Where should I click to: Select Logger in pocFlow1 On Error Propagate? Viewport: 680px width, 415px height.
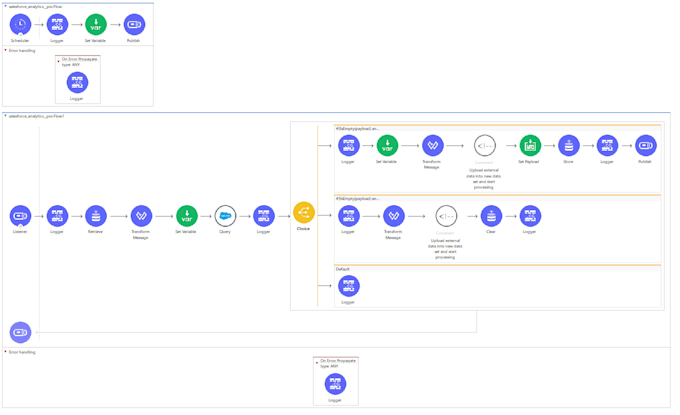(x=335, y=384)
